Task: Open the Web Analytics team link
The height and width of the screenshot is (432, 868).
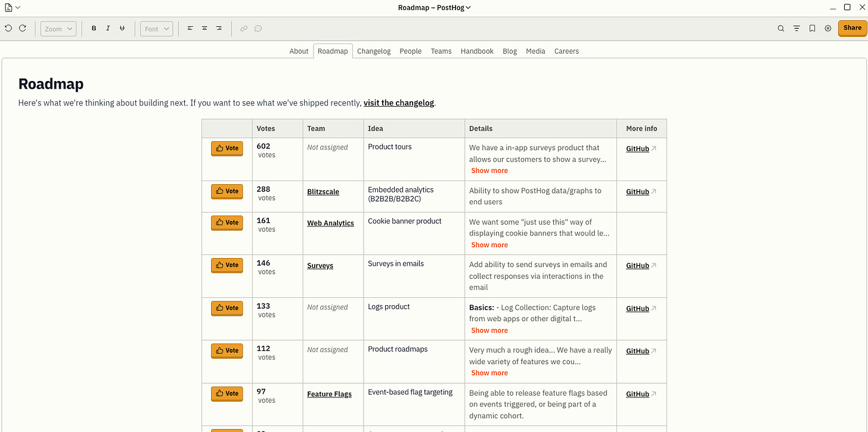Action: (330, 223)
